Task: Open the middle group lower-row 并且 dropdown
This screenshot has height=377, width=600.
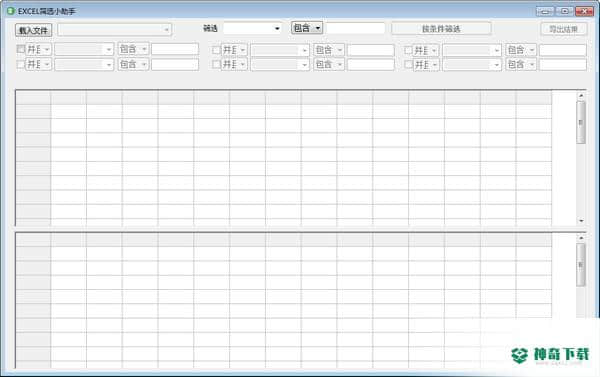Action: pos(235,64)
